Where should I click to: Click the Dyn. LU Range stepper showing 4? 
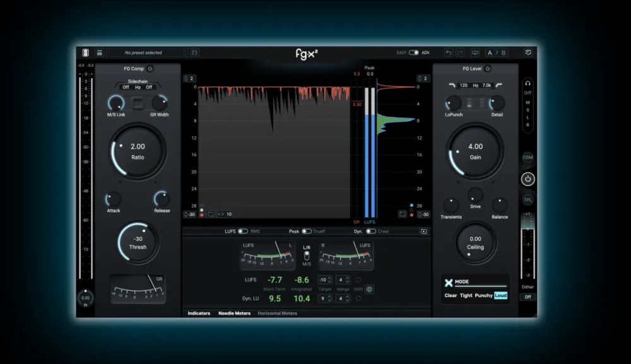click(x=343, y=298)
